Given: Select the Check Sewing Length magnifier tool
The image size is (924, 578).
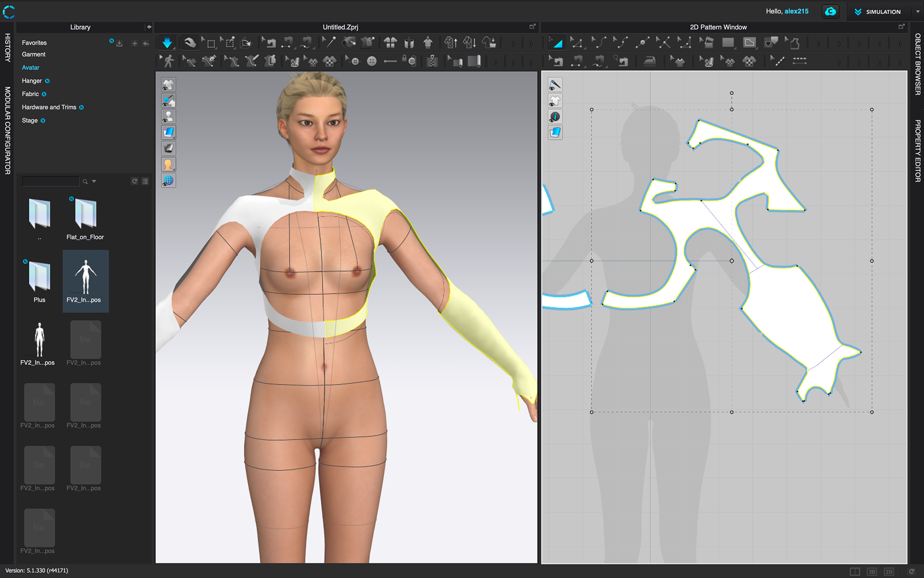Looking at the screenshot, I should coord(621,61).
